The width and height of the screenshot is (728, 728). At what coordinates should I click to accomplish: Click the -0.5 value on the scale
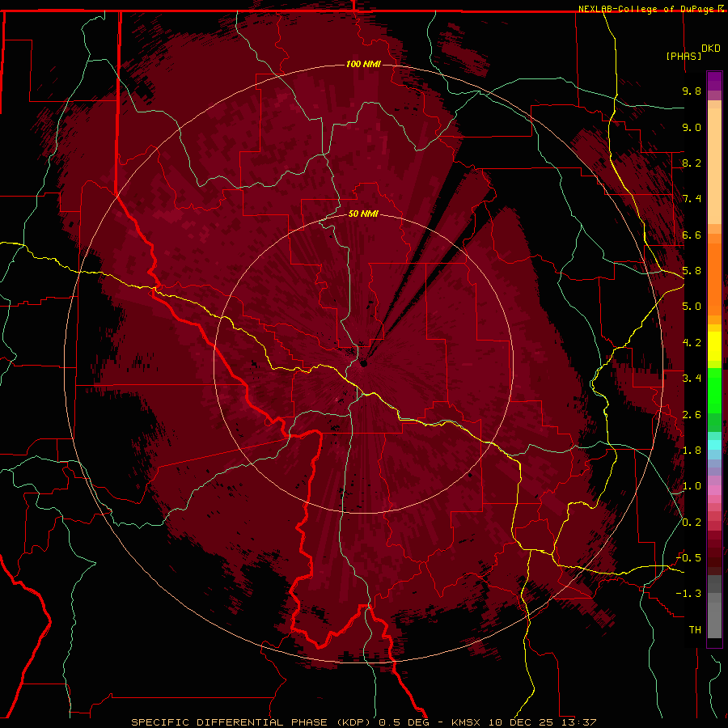[688, 558]
